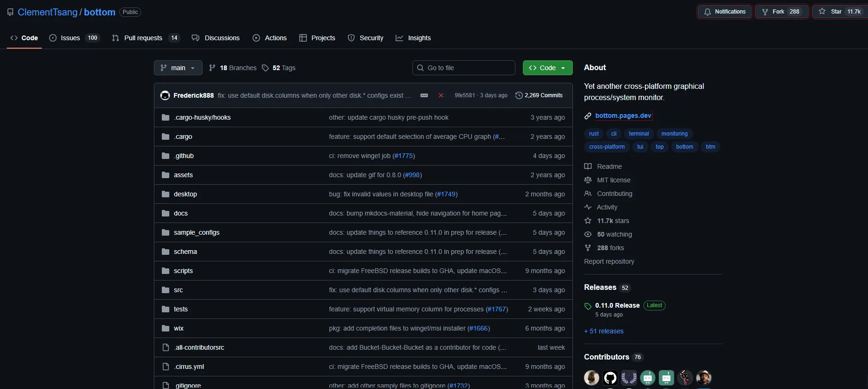
Task: Click the wix folder icon
Action: (x=166, y=328)
